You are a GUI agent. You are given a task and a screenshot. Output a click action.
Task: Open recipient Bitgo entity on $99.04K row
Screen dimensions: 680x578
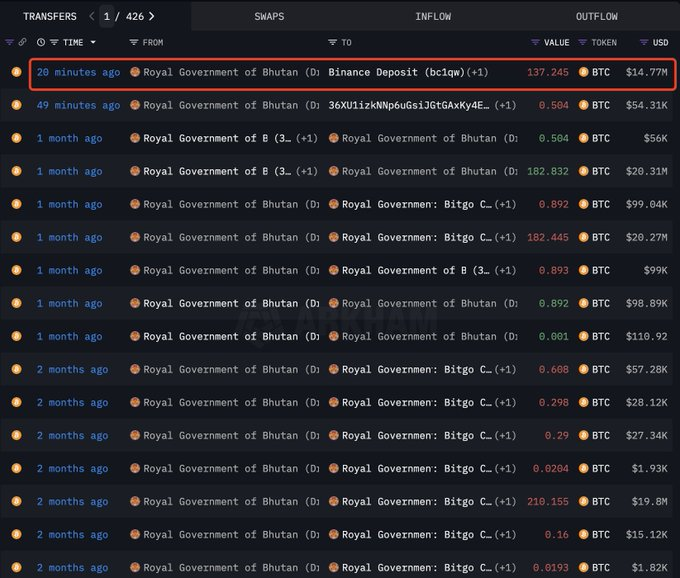point(410,204)
